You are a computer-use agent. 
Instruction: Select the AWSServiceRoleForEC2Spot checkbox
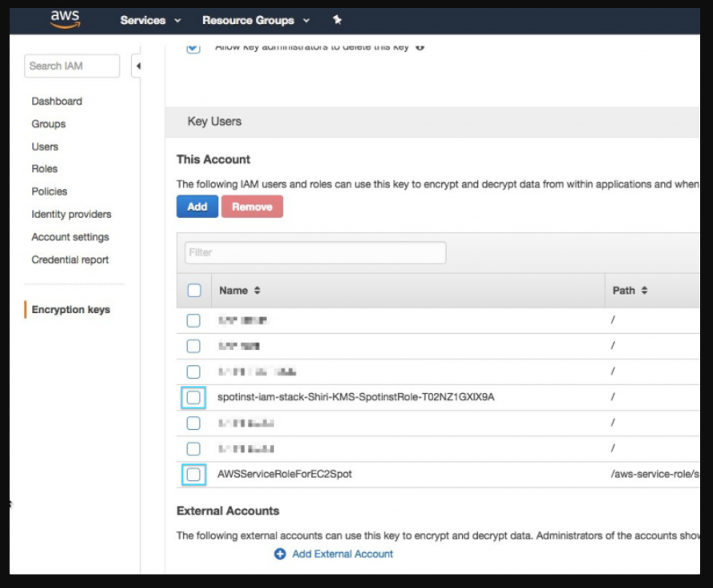pos(193,475)
